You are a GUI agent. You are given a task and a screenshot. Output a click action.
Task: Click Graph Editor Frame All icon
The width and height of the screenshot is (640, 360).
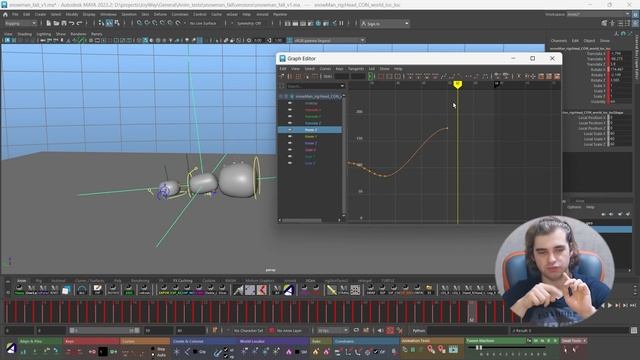pyautogui.click(x=381, y=76)
